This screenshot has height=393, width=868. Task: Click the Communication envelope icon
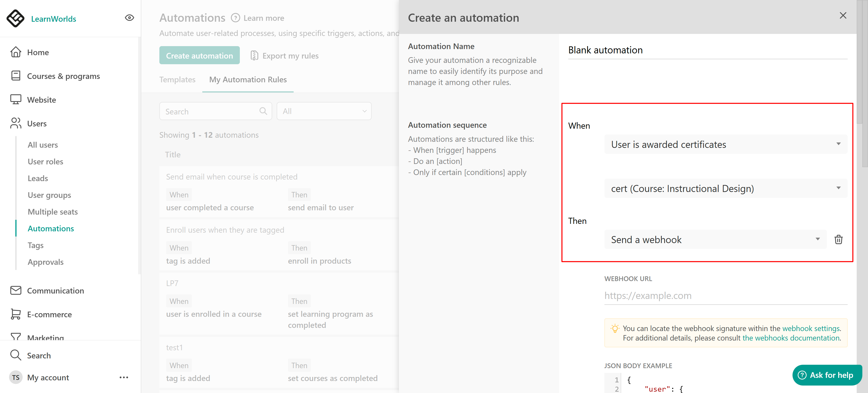click(16, 291)
